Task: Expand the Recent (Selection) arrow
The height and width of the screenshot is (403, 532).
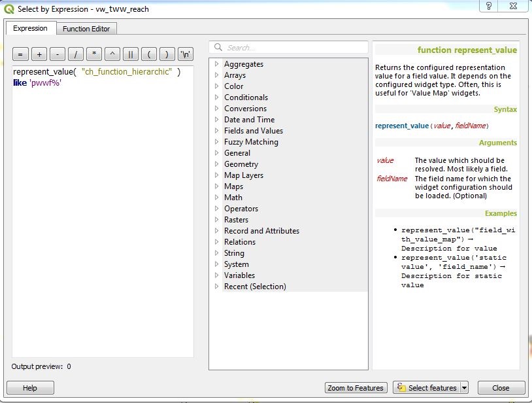Action: [216, 286]
